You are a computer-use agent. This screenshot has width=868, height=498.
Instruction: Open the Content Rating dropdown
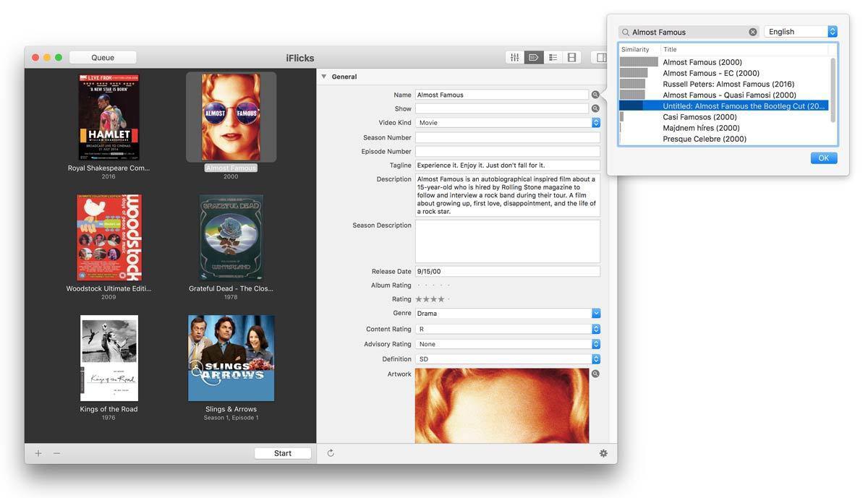508,329
